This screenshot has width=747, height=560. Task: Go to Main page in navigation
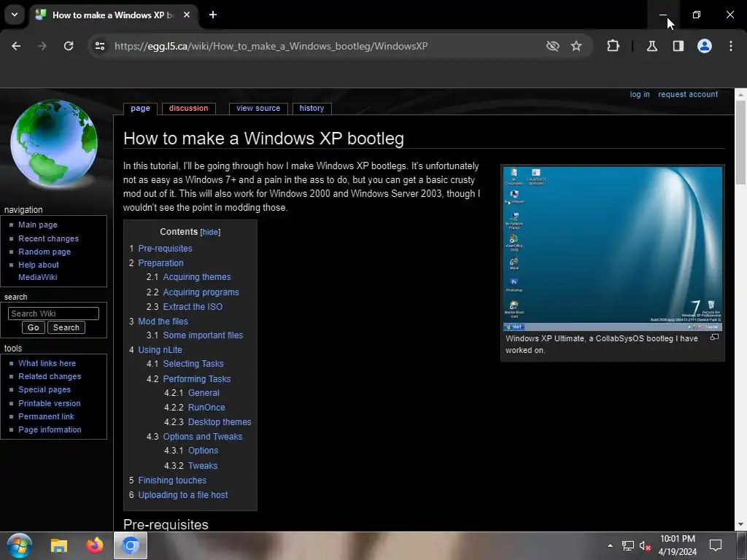pyautogui.click(x=38, y=225)
